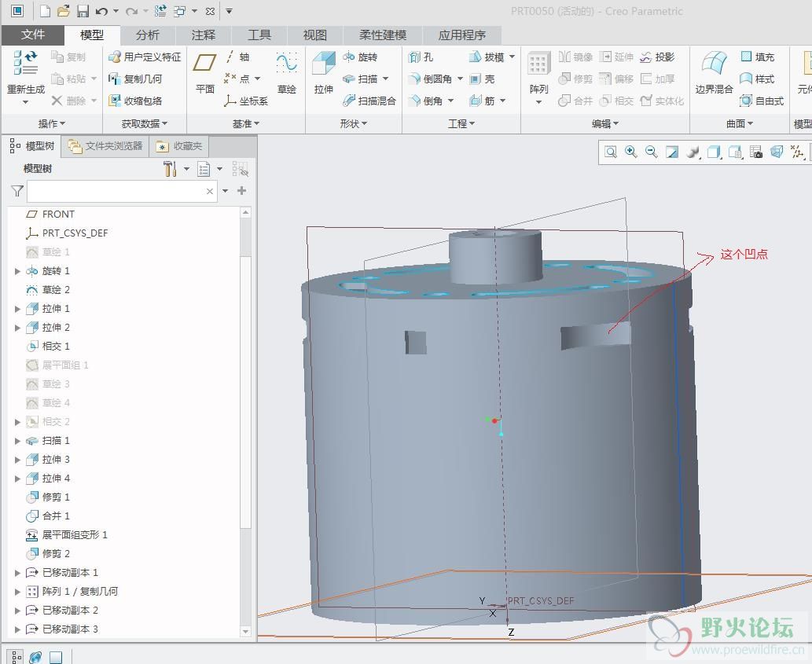Image resolution: width=812 pixels, height=664 pixels.
Task: Select the Boundary Blend (边界混合) tool
Action: coord(714,72)
